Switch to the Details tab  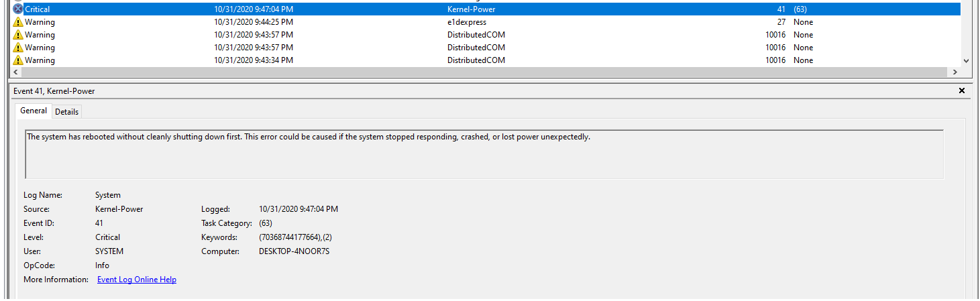pyautogui.click(x=67, y=112)
